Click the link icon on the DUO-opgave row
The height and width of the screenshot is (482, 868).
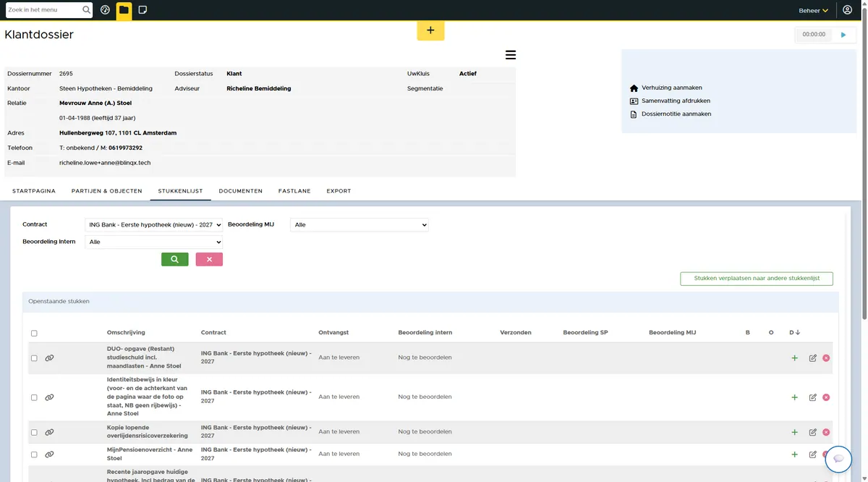[49, 358]
